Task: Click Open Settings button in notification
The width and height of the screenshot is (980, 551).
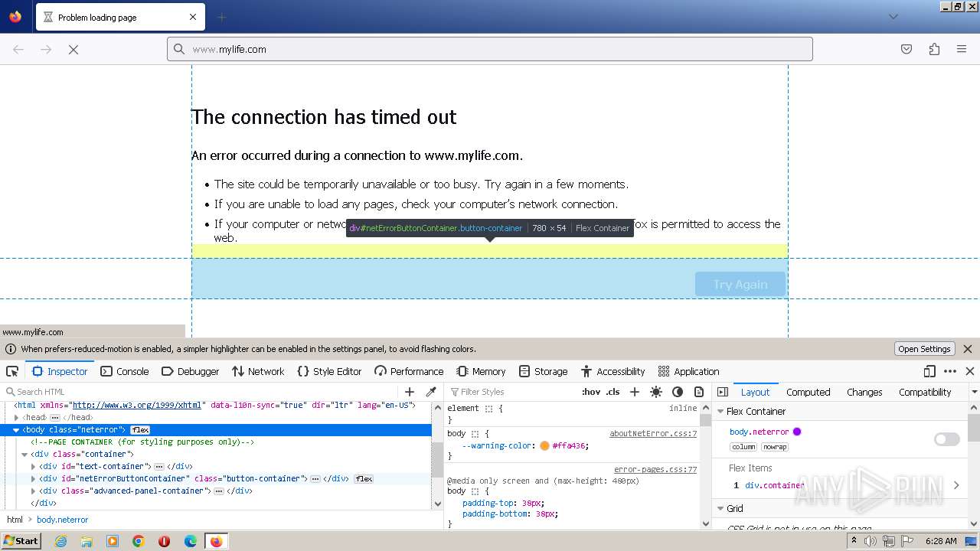Action: tap(924, 349)
